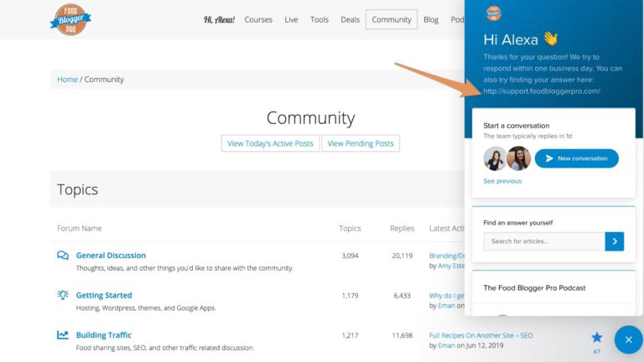This screenshot has height=362, width=644.
Task: Click the 3,094 topics count
Action: click(x=350, y=256)
